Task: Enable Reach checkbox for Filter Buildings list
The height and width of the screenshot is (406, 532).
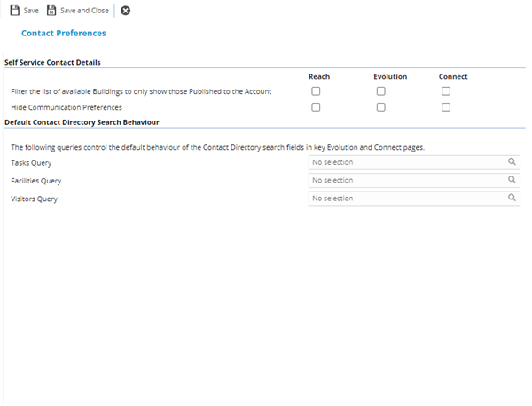Action: 316,91
